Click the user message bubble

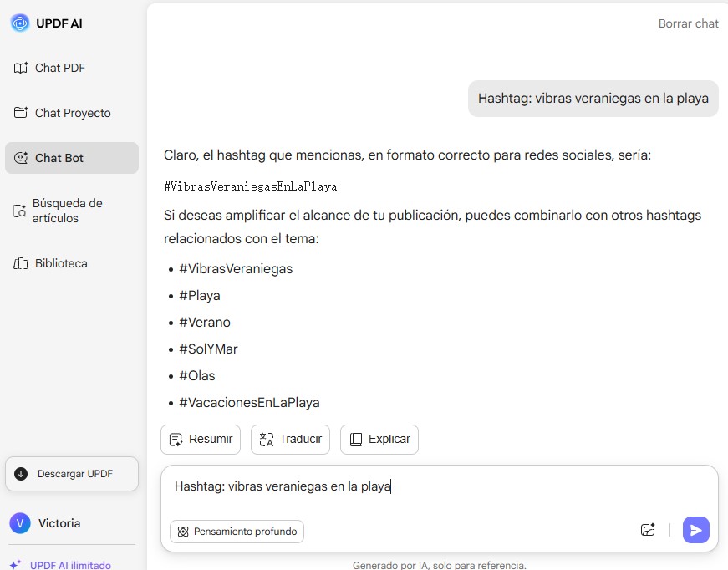pos(593,99)
